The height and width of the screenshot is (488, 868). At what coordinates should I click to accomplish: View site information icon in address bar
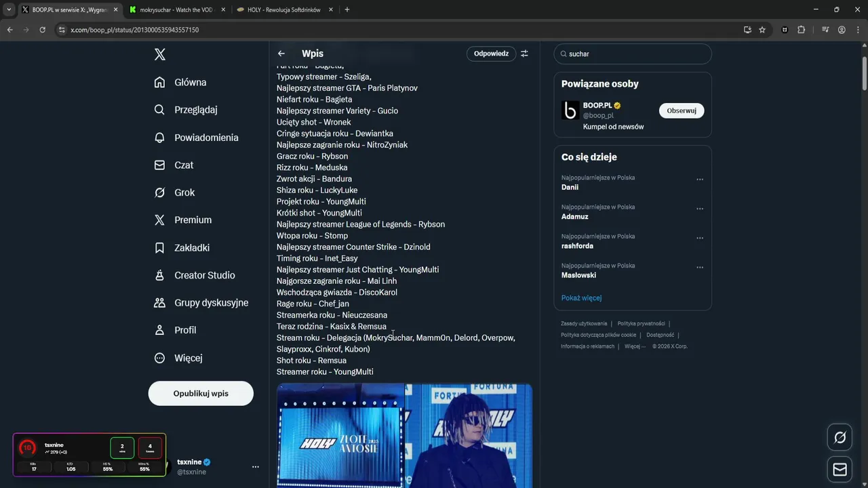pyautogui.click(x=62, y=30)
